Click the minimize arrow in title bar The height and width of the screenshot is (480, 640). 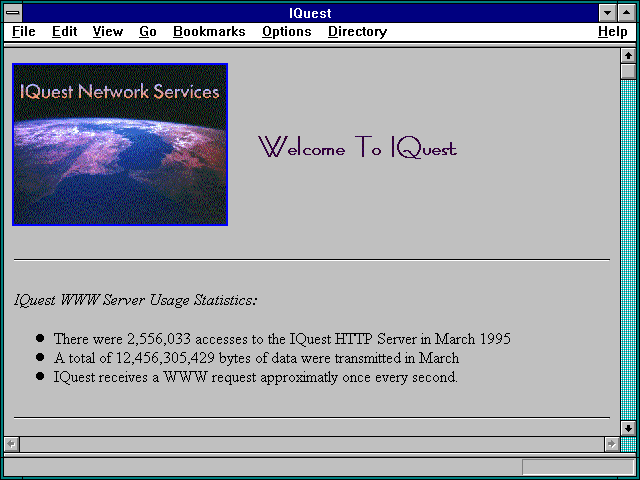(607, 13)
